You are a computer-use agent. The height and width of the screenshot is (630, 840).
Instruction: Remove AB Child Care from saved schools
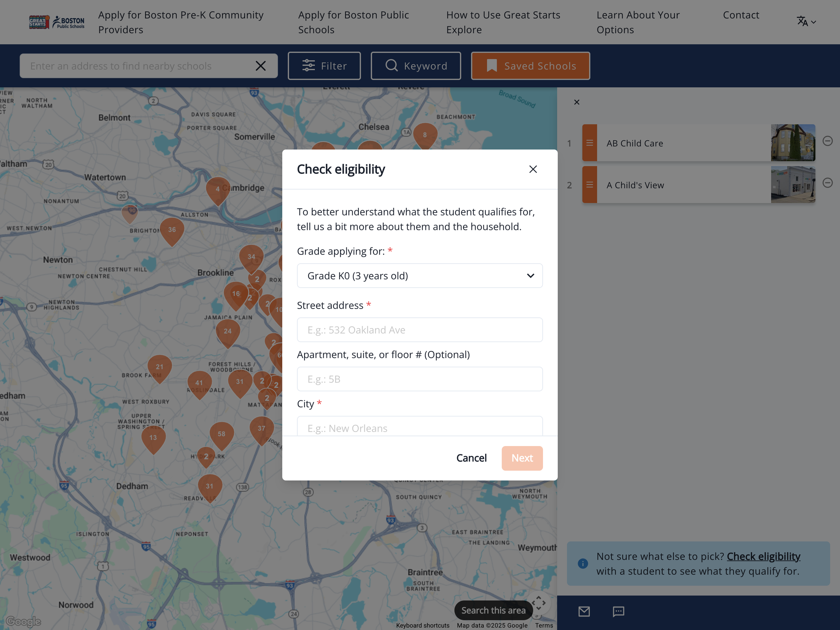[x=828, y=141]
